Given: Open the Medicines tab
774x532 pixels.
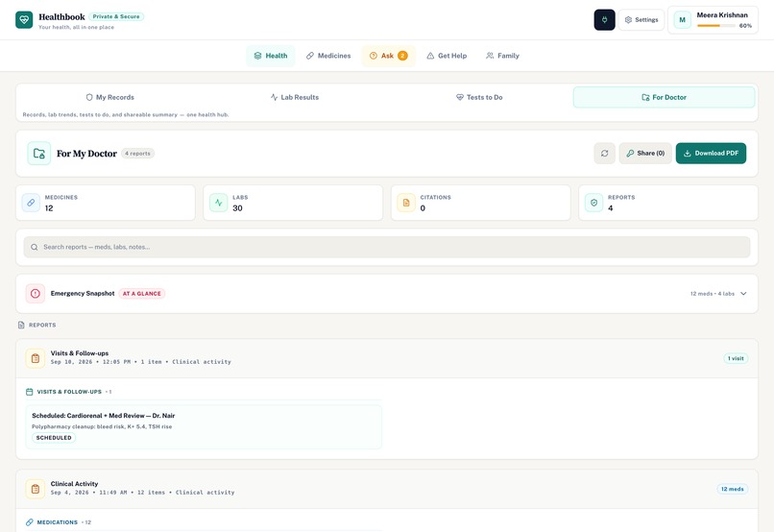Looking at the screenshot, I should [328, 56].
